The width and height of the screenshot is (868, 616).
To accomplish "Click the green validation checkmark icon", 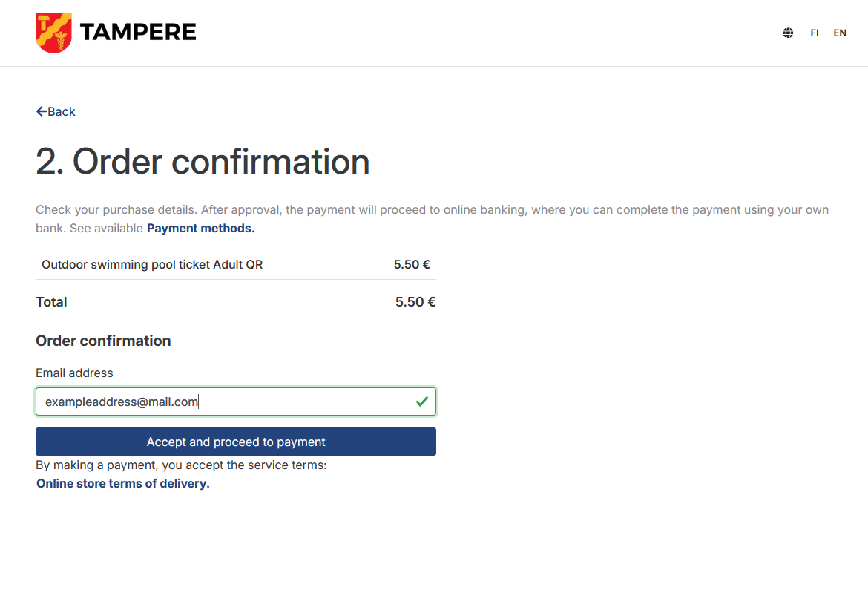I will 422,402.
